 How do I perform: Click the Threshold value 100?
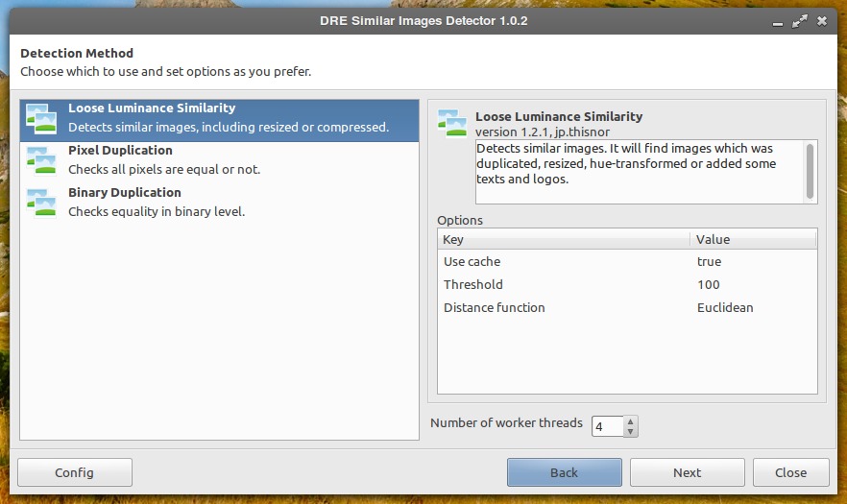coord(708,285)
